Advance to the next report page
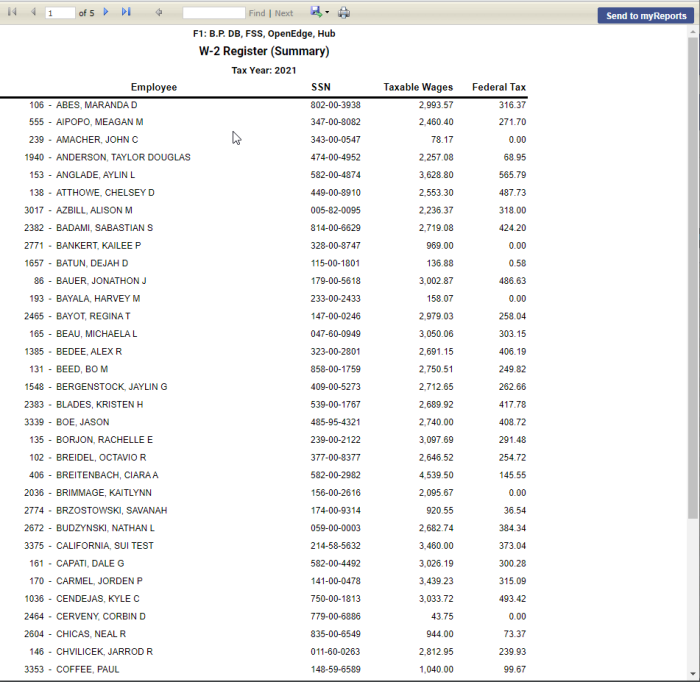 click(106, 13)
